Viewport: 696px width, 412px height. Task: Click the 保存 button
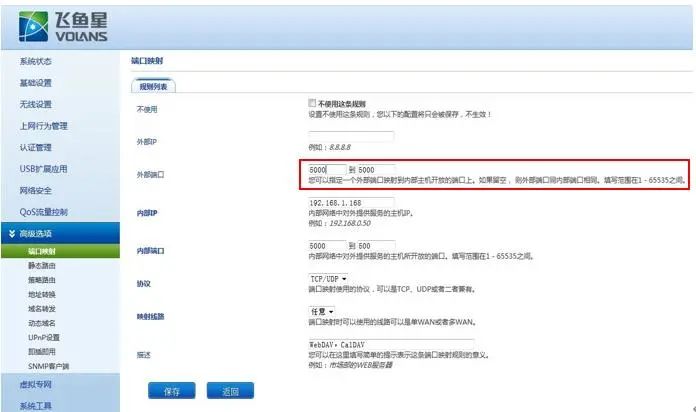tap(172, 391)
